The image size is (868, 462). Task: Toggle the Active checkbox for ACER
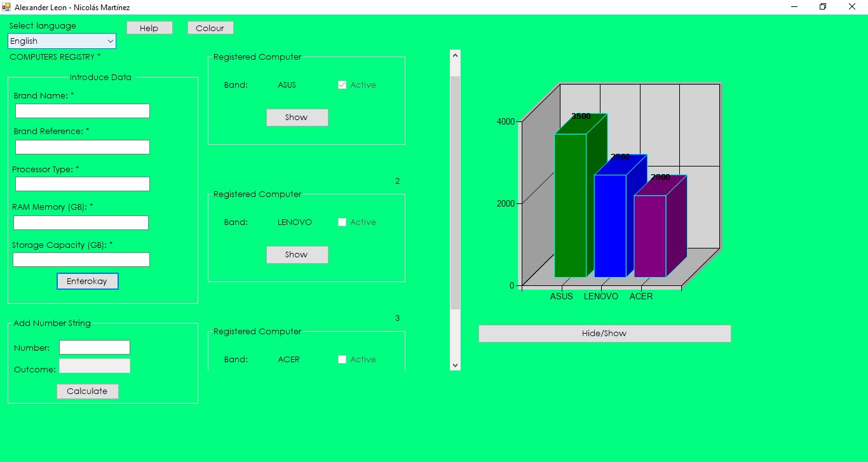tap(342, 360)
